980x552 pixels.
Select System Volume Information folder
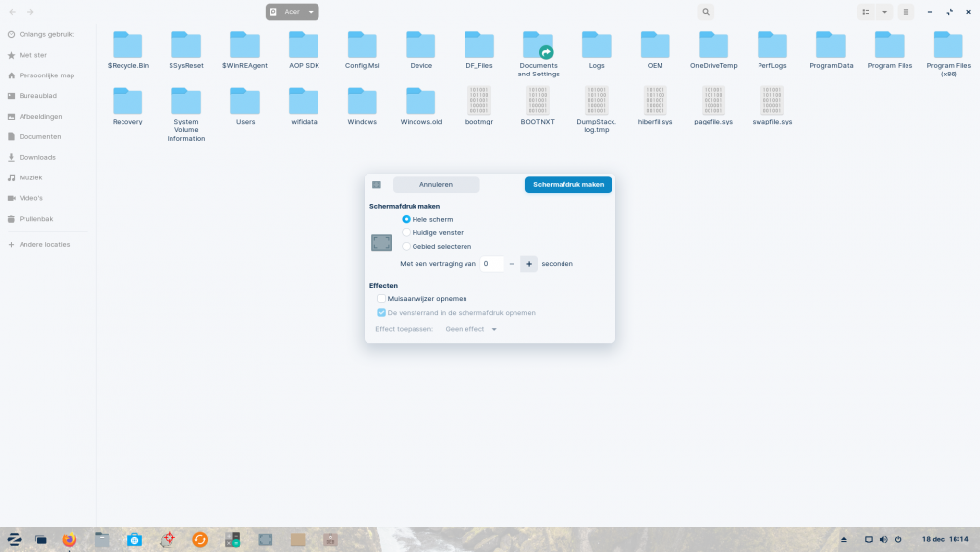186,115
